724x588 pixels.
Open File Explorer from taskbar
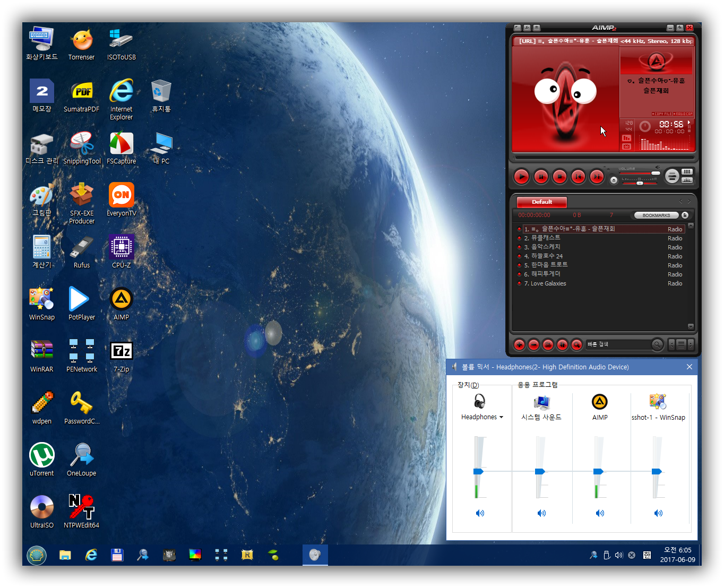coord(65,555)
